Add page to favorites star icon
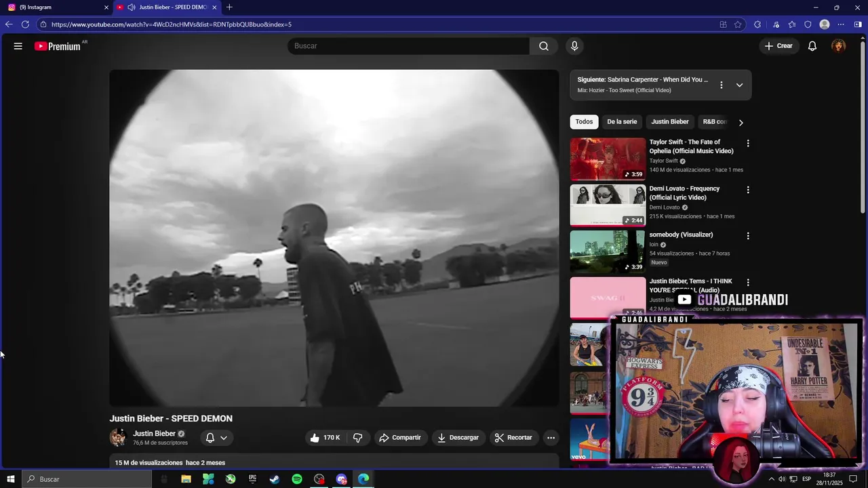Screen dimensions: 868x488 click(738, 24)
